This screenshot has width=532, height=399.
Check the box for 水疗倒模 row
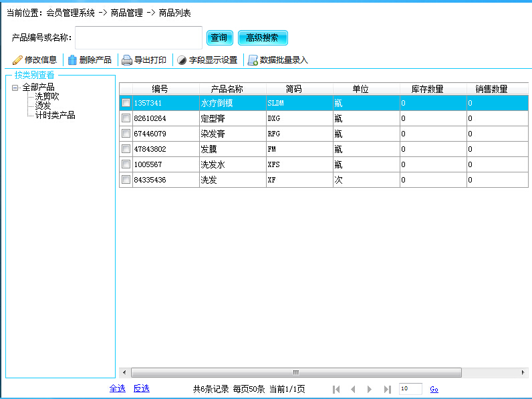coord(126,103)
